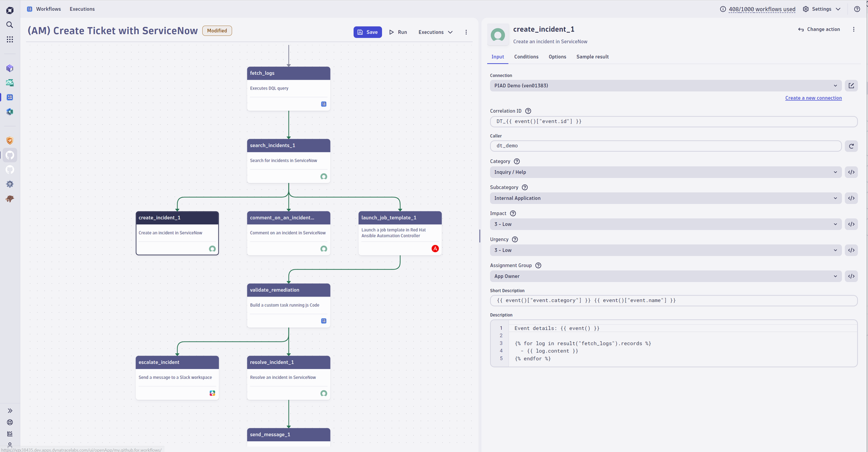868x452 pixels.
Task: Show Category help tooltip
Action: (x=516, y=162)
